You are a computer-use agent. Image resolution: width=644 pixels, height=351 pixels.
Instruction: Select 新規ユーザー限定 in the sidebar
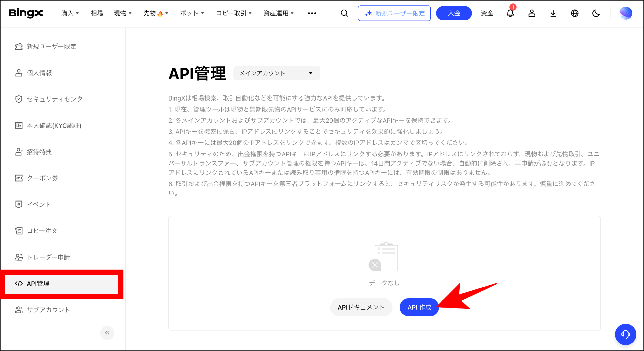tap(52, 46)
